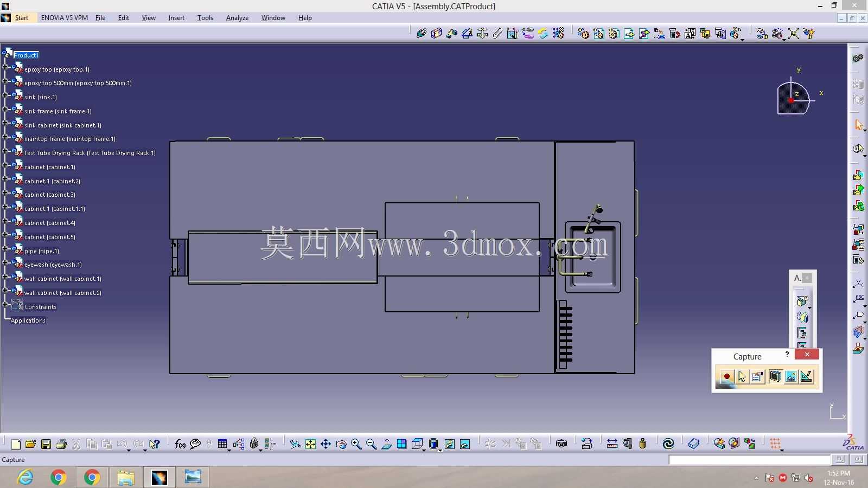
Task: Expand the Test Tube Drying Rack node
Action: tap(5, 151)
